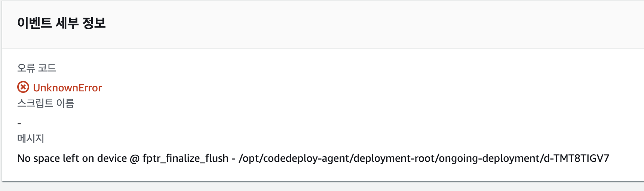644x191 pixels.
Task: Click the 스크립트 이름 label
Action: (46, 103)
